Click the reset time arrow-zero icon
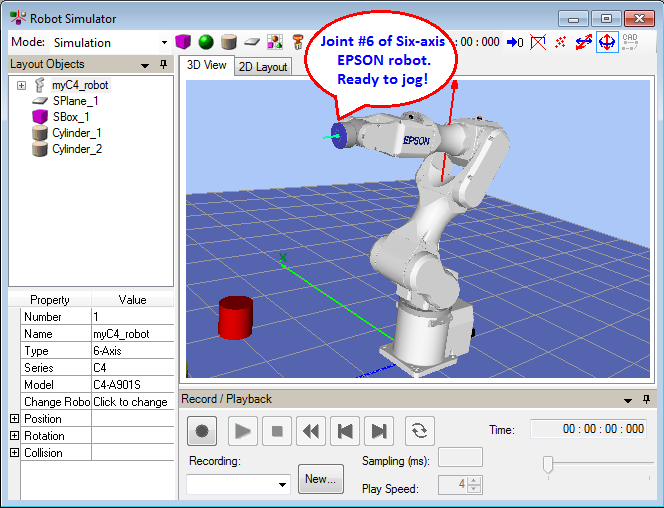Image resolution: width=664 pixels, height=508 pixels. pyautogui.click(x=515, y=42)
